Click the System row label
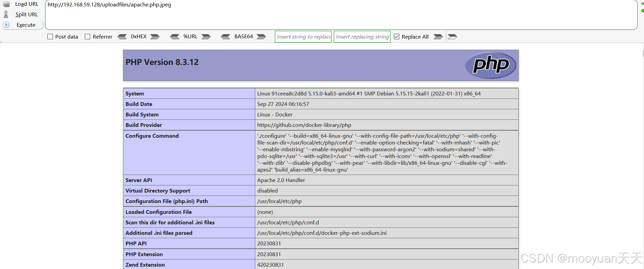 [x=135, y=94]
